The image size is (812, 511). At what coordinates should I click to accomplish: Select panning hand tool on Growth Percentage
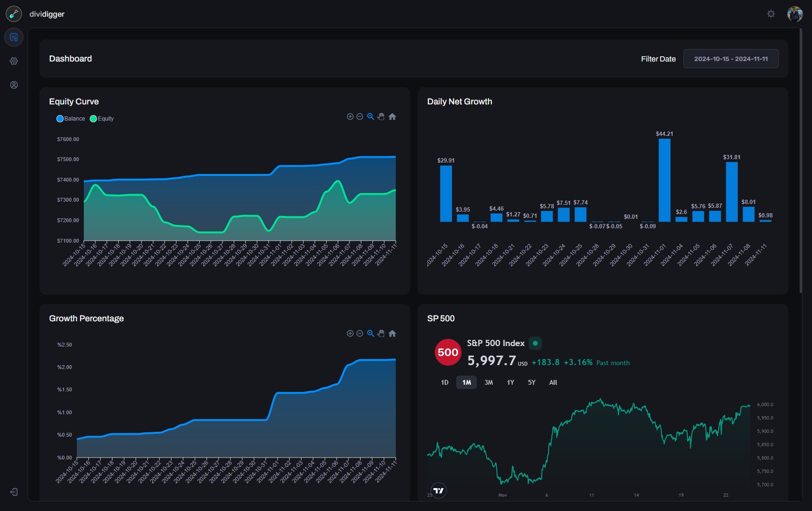click(381, 334)
